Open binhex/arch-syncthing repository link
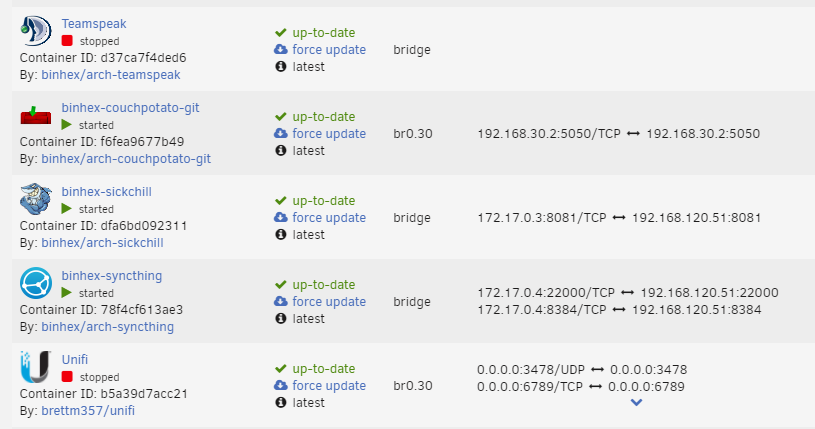This screenshot has width=815, height=429. click(108, 327)
